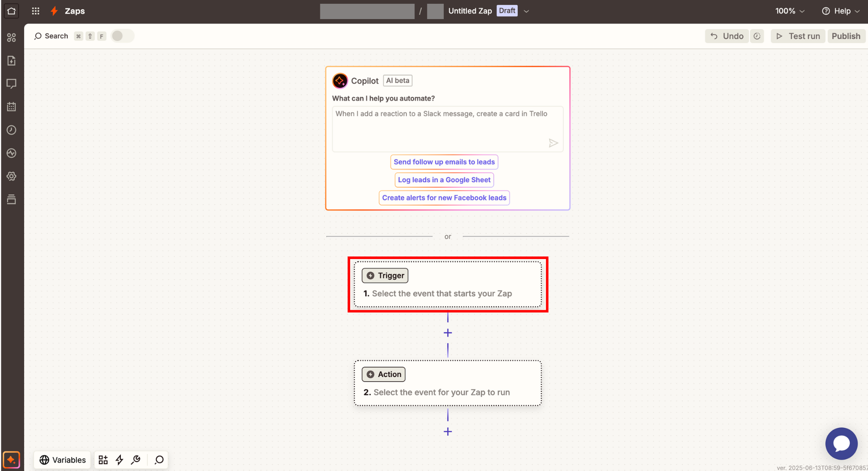868x471 pixels.
Task: Click the Copilot prompt text field
Action: click(x=448, y=129)
